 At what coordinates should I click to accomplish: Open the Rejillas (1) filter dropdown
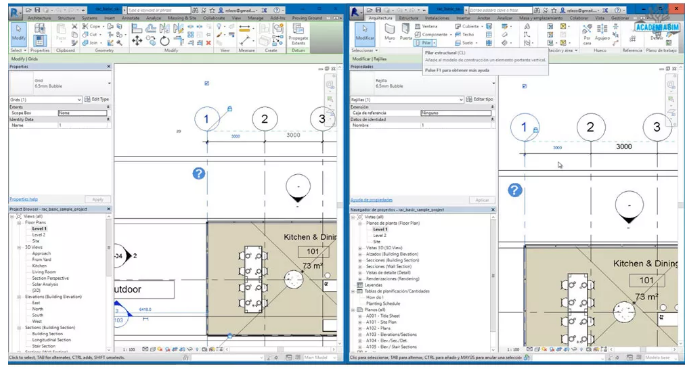click(x=406, y=100)
